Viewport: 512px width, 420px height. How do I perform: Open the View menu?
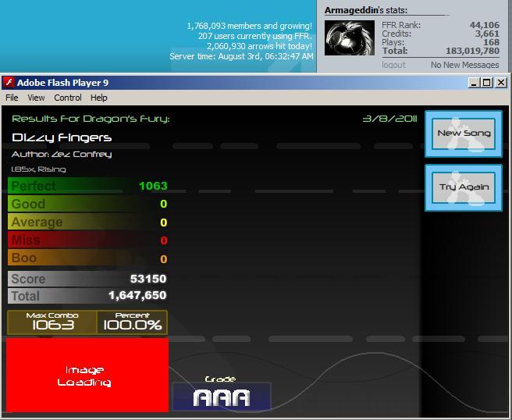click(x=36, y=98)
